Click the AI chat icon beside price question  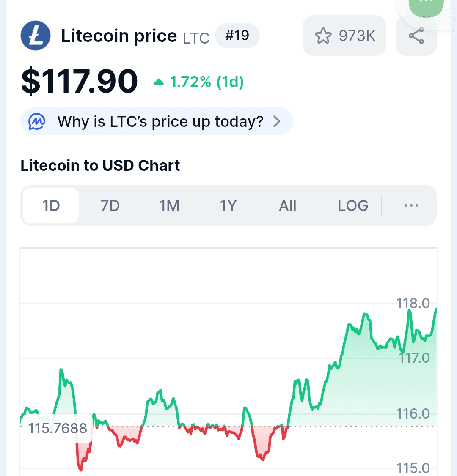(x=37, y=121)
